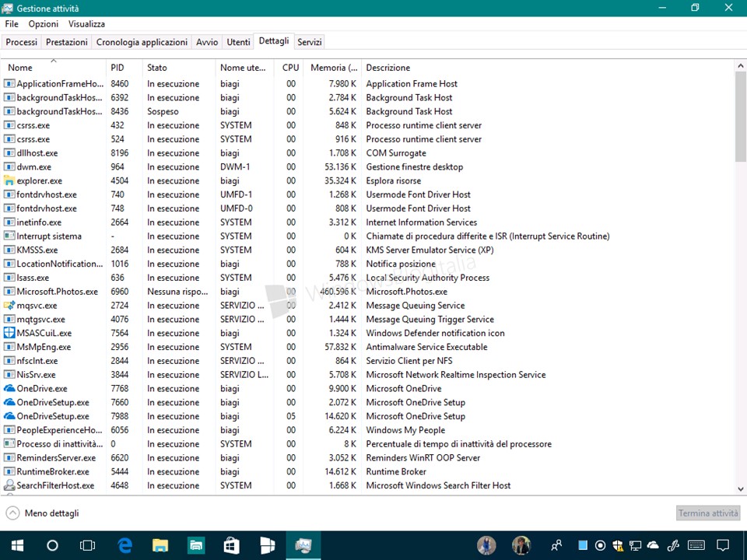
Task: Open the touch keyboard tray icon
Action: point(696,545)
